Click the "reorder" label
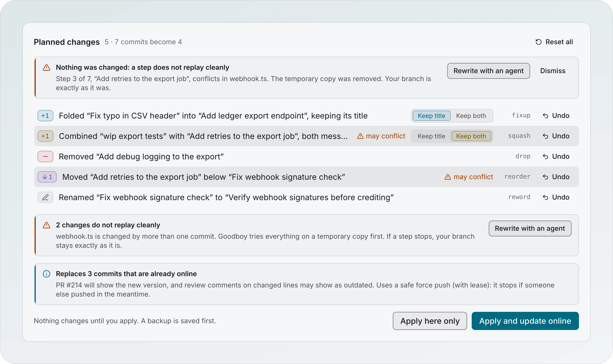The height and width of the screenshot is (364, 613). point(517,177)
